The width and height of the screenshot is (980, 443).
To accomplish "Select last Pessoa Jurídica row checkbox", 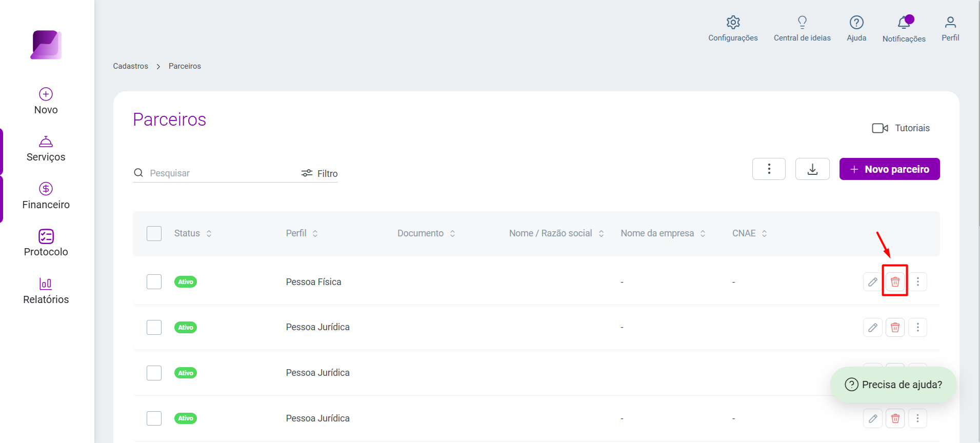I will pyautogui.click(x=154, y=418).
